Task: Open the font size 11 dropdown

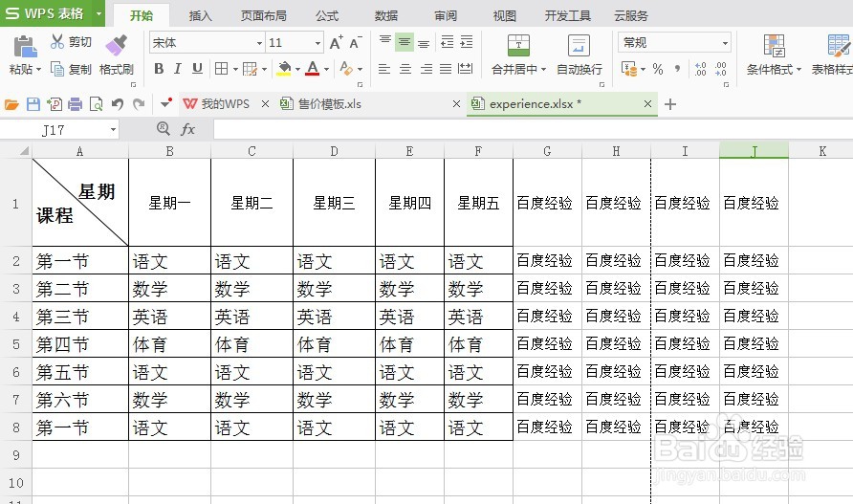Action: tap(317, 43)
